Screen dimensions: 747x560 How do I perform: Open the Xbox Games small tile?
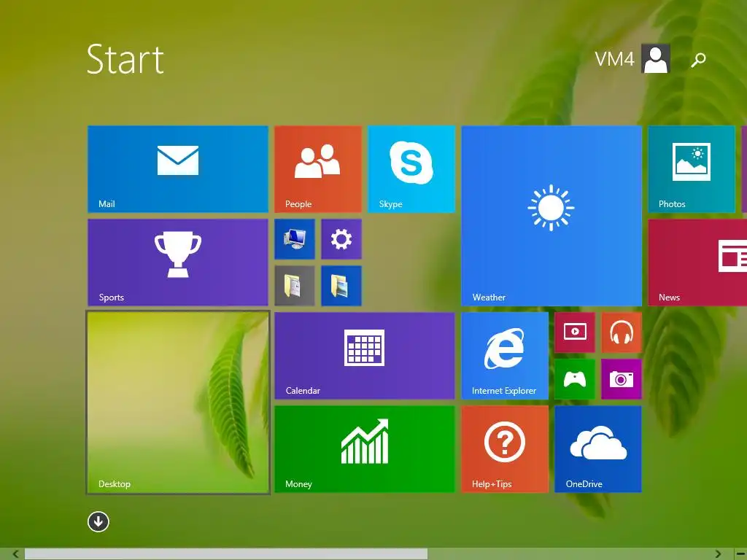tap(575, 379)
